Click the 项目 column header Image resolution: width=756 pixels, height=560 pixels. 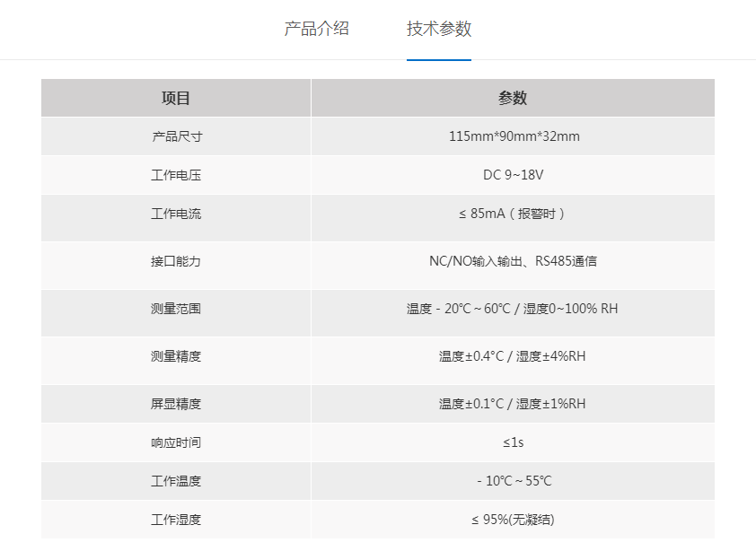(x=176, y=99)
